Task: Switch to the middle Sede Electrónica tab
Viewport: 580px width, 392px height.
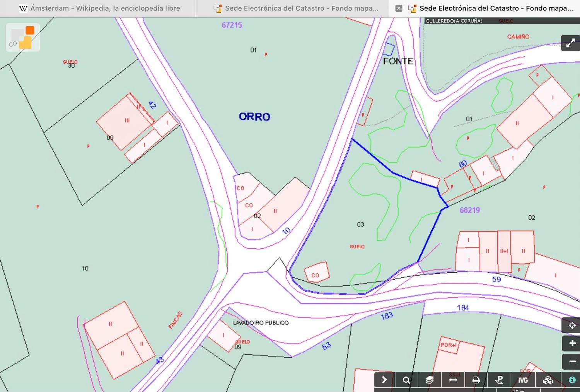Action: [x=296, y=8]
